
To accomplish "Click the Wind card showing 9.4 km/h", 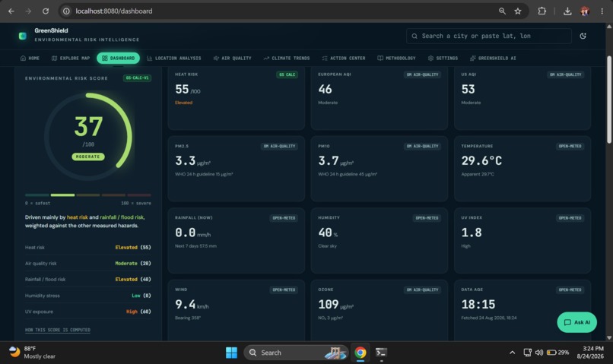I will (236, 310).
